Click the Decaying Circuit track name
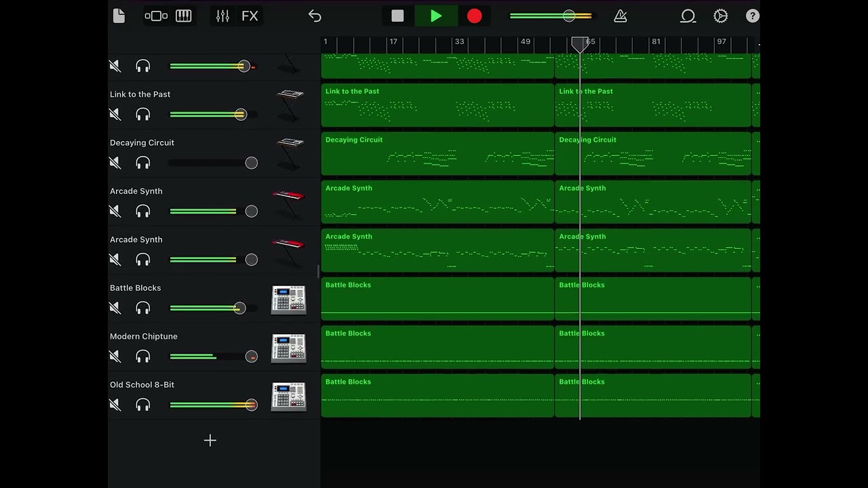Viewport: 868px width, 488px height. [x=142, y=143]
